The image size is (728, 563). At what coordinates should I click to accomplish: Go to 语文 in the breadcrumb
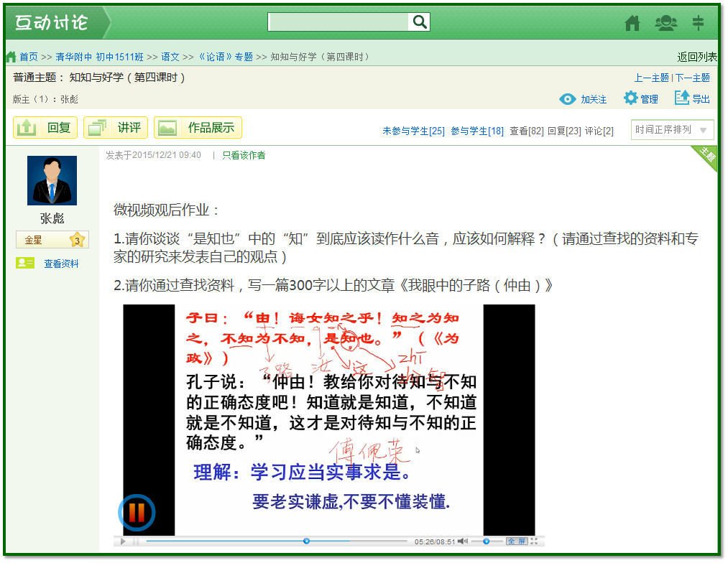[170, 57]
